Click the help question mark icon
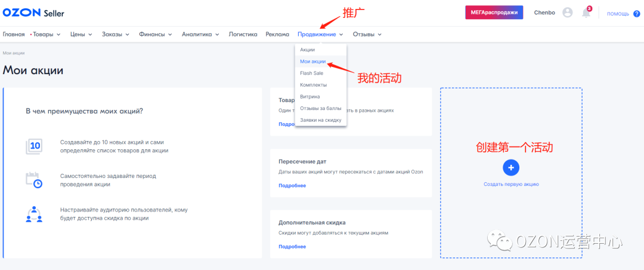Screen dimensions: 644x270 click(x=637, y=14)
